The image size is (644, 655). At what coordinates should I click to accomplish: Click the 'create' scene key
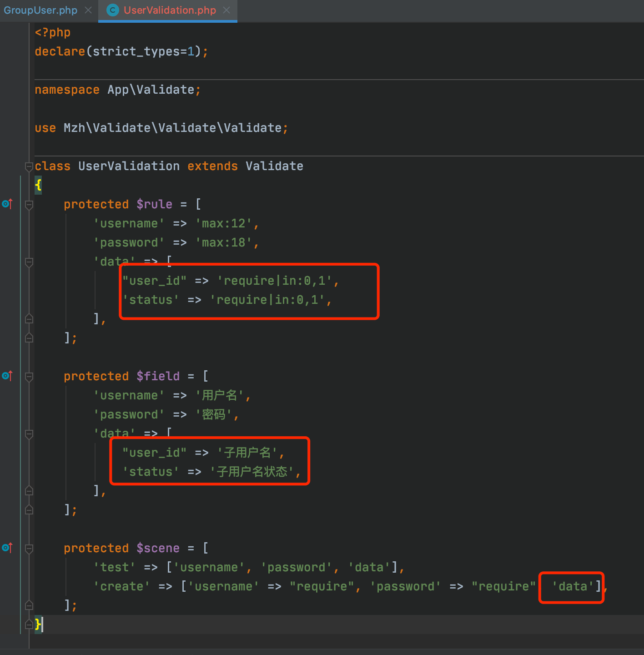pyautogui.click(x=122, y=586)
